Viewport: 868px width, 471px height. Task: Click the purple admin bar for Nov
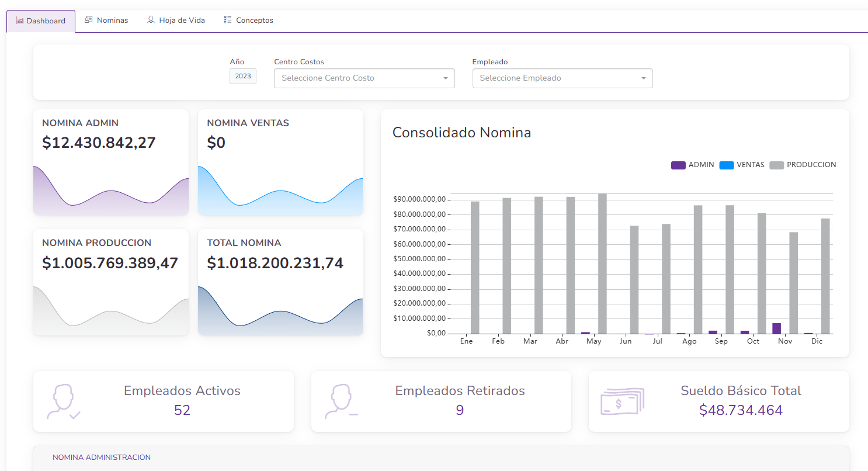point(776,328)
